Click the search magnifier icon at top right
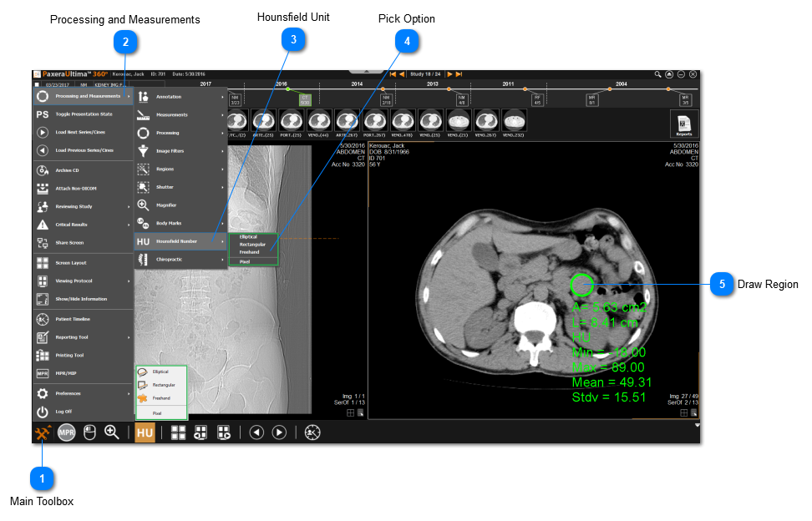 click(x=657, y=74)
